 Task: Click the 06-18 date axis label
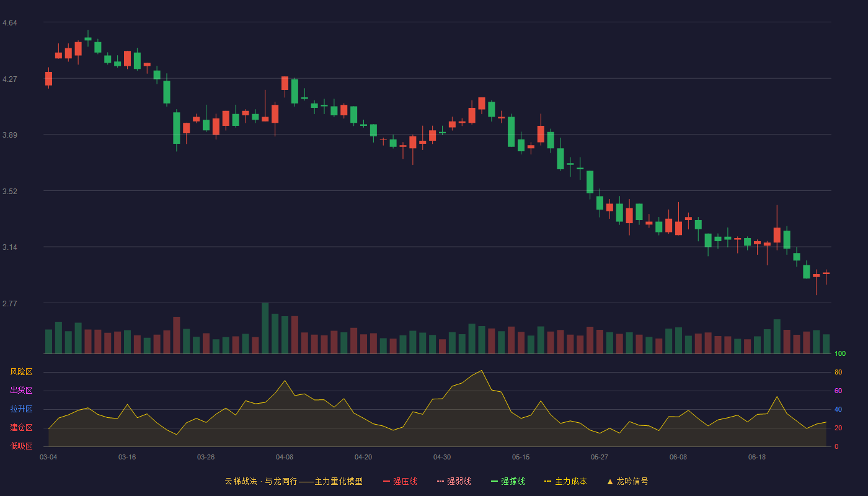[x=757, y=457]
